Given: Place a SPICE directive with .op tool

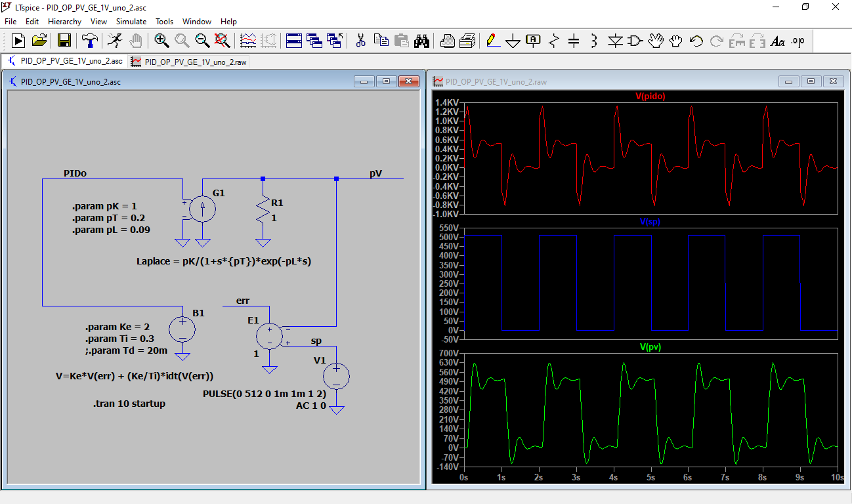Looking at the screenshot, I should pos(798,41).
